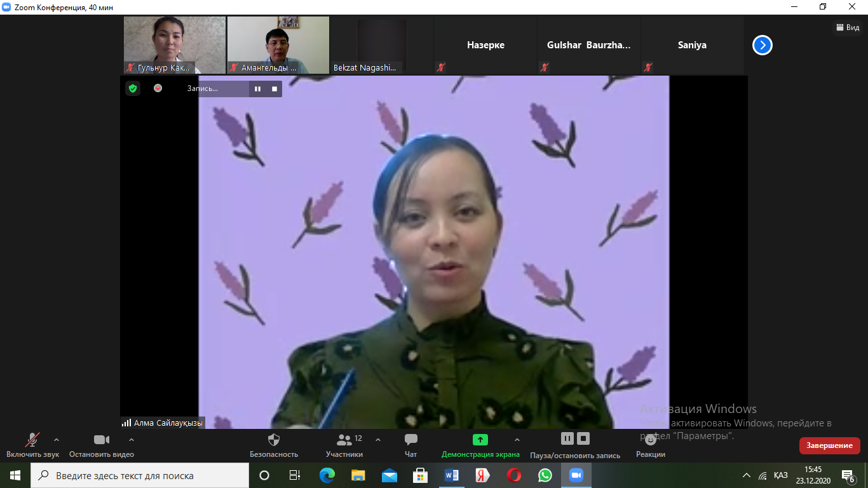Screen dimensions: 868x488
Task: Select the Gulshar Baurzha participant tile
Action: point(589,45)
